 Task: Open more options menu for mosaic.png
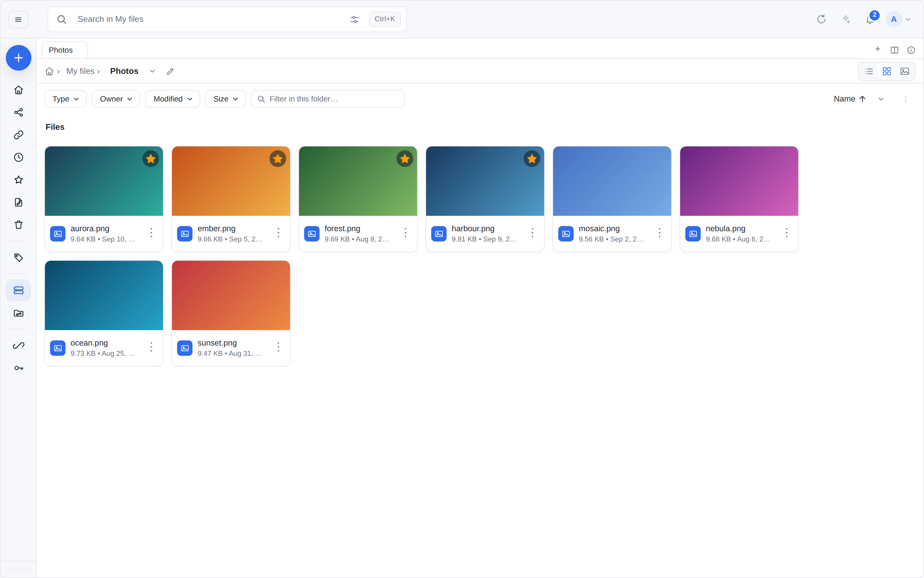point(659,233)
